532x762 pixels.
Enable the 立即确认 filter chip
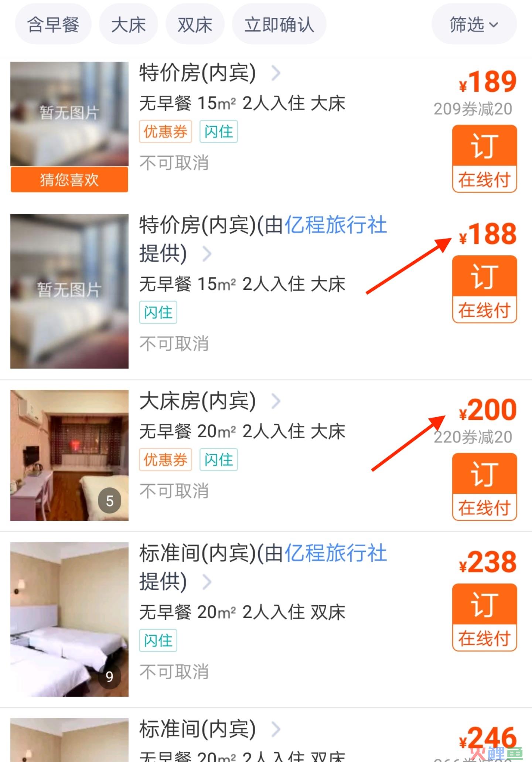279,24
